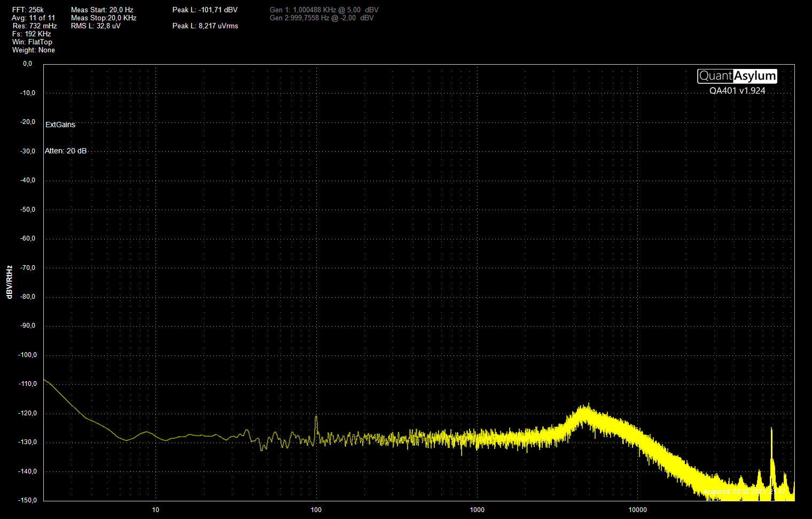Viewport: 812px width, 519px height.
Task: Click the -150,0 y-axis label
Action: (x=28, y=500)
